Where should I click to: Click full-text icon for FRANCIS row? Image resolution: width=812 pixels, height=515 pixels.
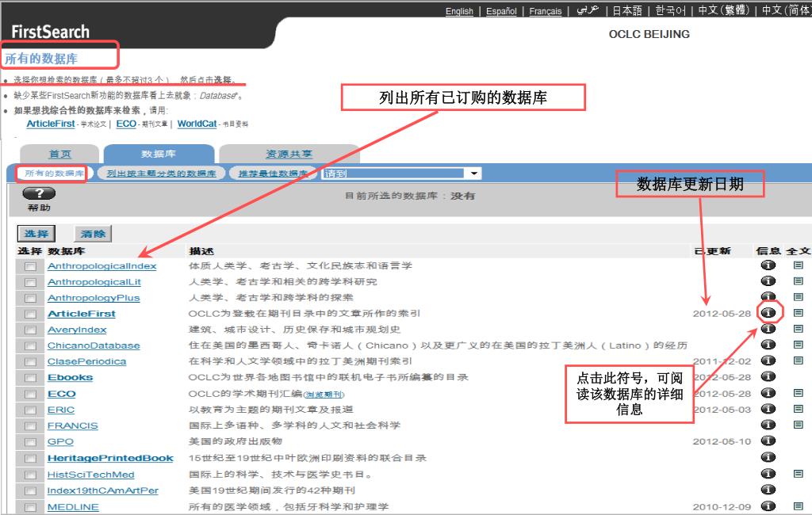click(798, 425)
